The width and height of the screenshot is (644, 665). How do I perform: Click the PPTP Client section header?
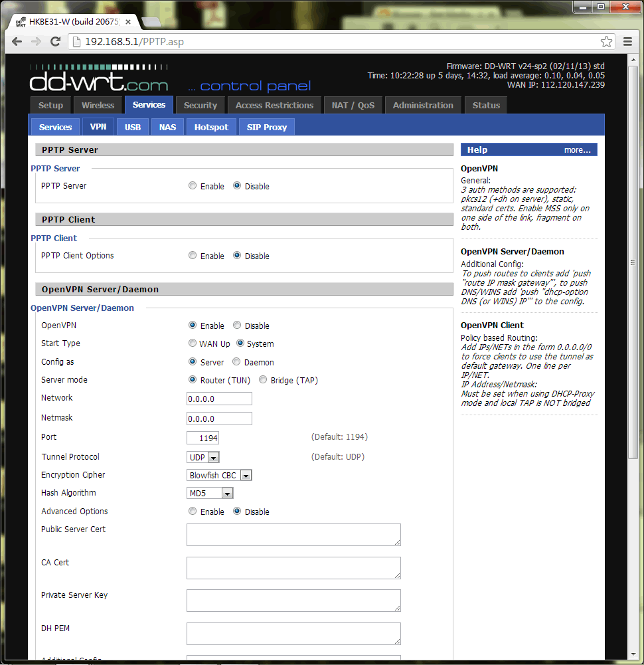(244, 219)
